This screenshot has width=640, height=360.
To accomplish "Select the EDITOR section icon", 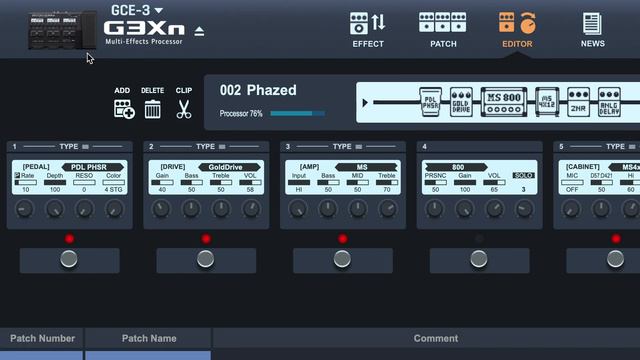I will click(517, 22).
